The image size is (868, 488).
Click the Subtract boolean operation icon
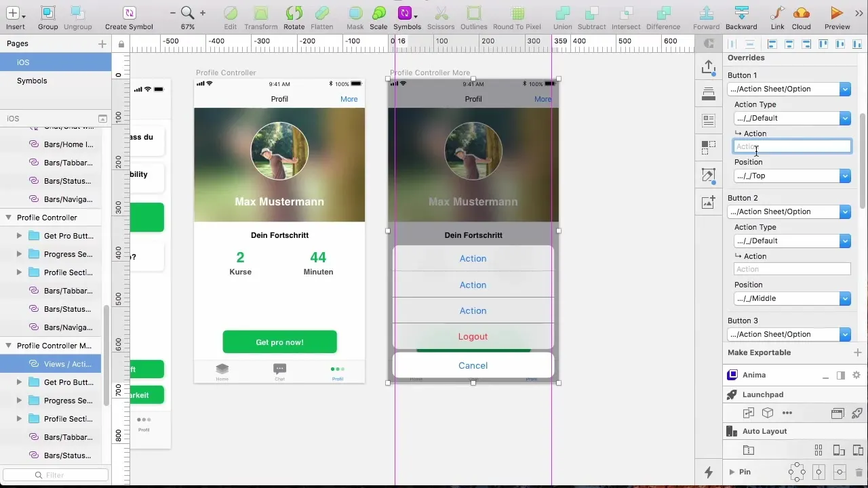[x=591, y=13]
